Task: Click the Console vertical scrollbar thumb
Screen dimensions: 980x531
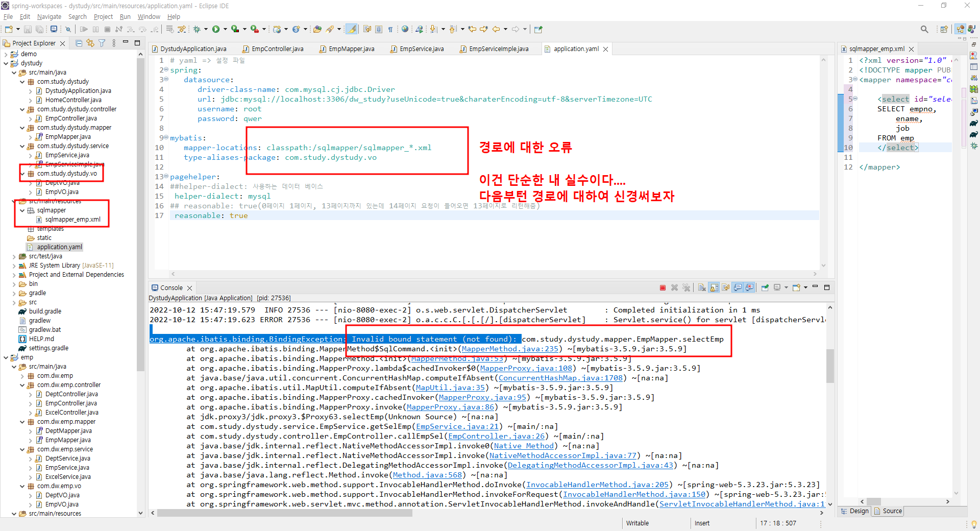Action: [x=830, y=366]
